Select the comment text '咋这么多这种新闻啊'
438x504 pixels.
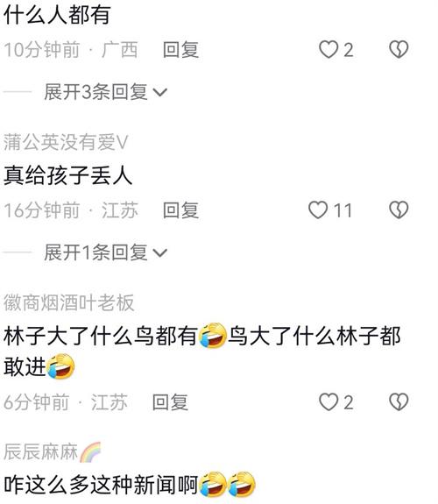pos(101,485)
